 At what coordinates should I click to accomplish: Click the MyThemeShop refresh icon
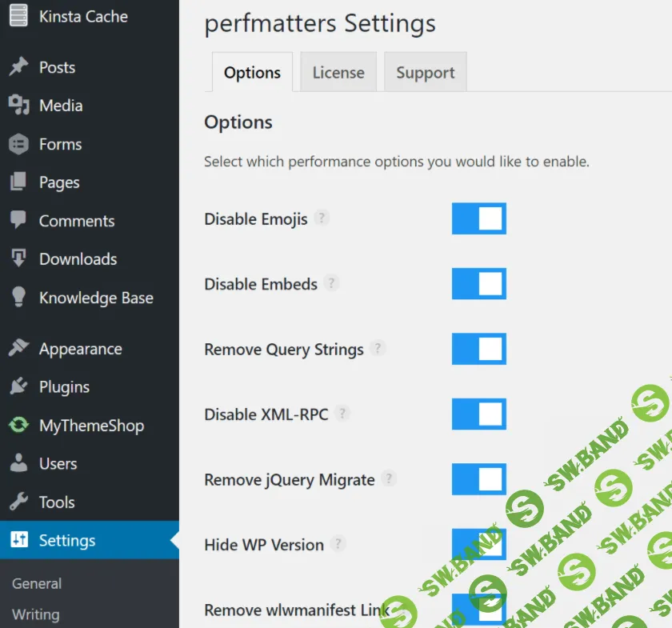[18, 426]
